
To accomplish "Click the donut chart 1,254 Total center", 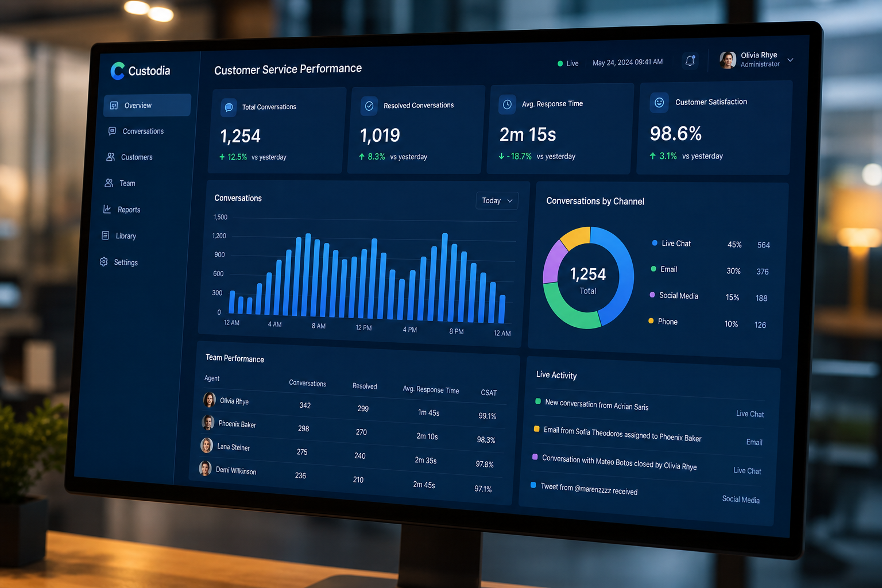I will [588, 280].
